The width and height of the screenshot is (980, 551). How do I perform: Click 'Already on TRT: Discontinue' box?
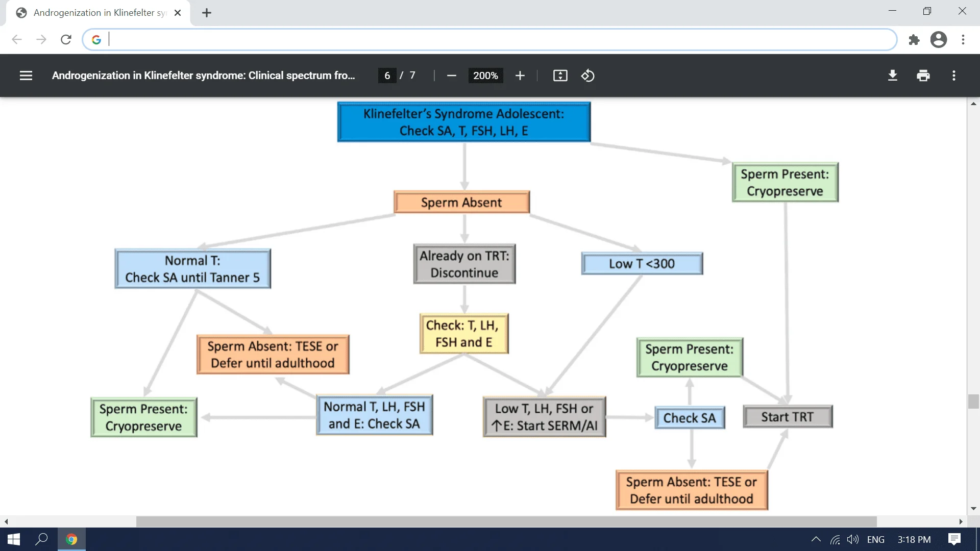coord(464,264)
